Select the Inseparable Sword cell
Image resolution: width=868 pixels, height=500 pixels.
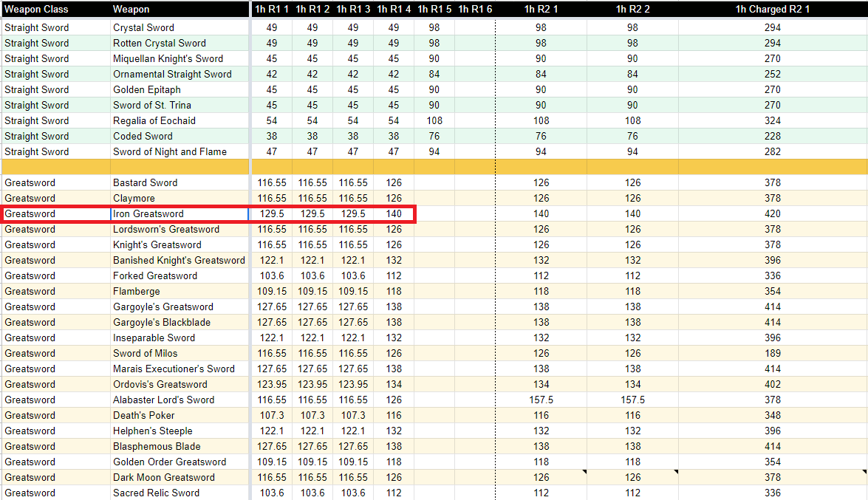pyautogui.click(x=180, y=338)
